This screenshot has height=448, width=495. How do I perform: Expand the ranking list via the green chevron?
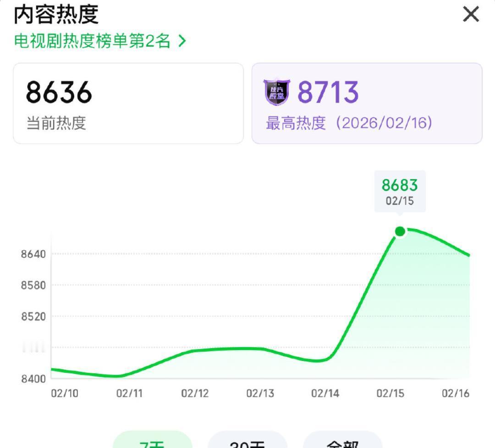(x=182, y=40)
